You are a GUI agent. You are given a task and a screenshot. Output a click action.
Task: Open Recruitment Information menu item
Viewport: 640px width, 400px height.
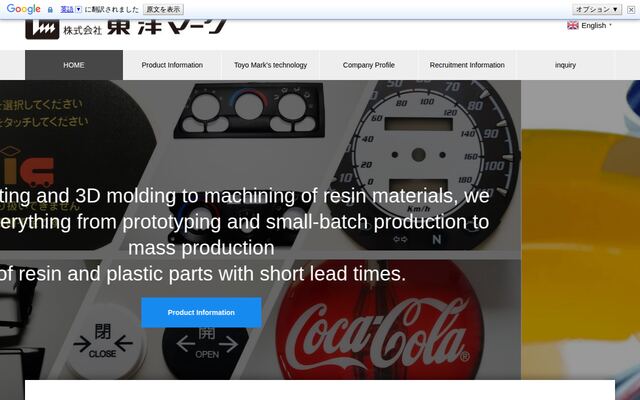coord(467,65)
